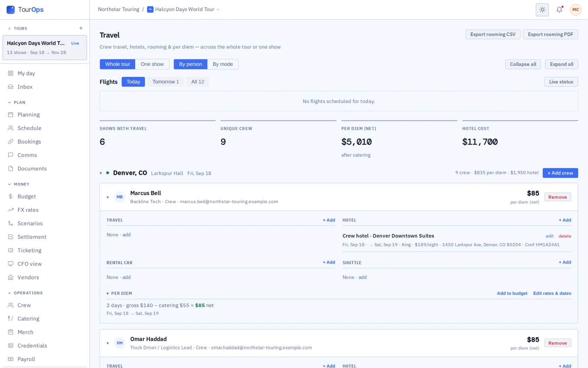Add a new tour with the plus icon
The width and height of the screenshot is (588, 368).
coord(81,28)
